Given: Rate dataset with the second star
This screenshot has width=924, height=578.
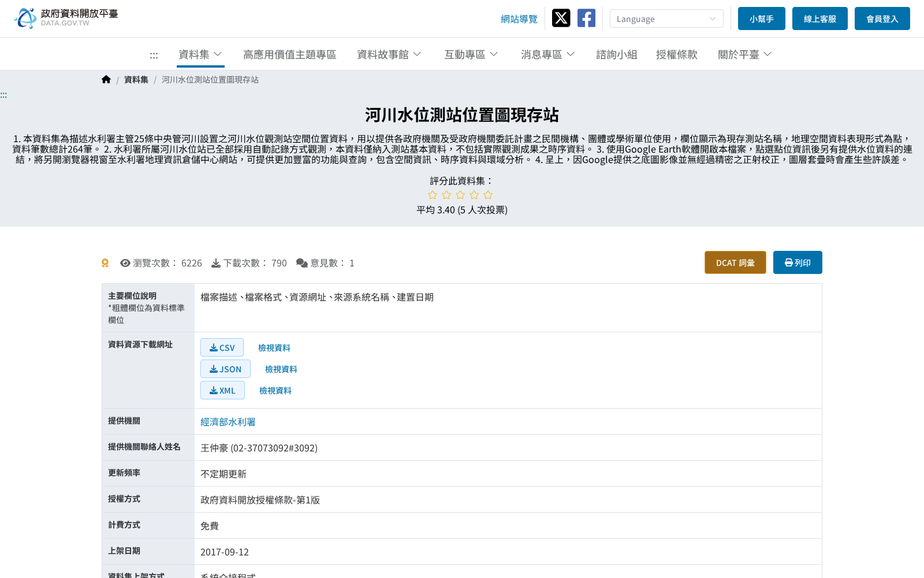Looking at the screenshot, I should click(x=446, y=195).
